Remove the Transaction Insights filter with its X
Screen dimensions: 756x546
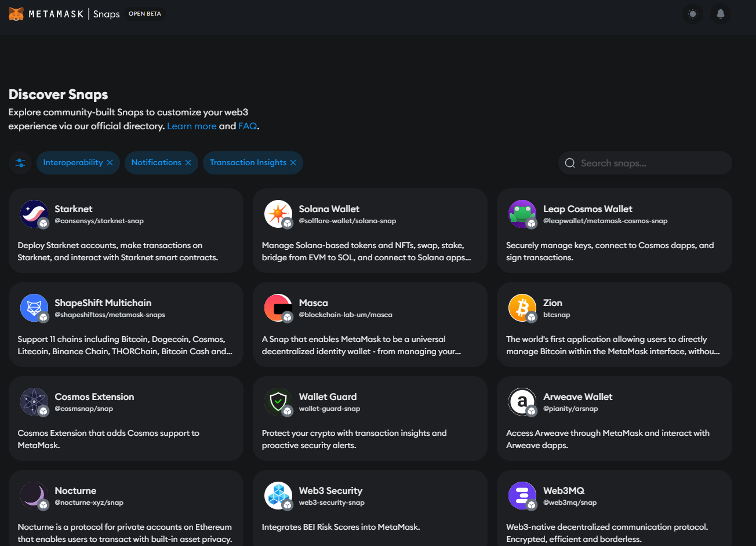pyautogui.click(x=293, y=163)
